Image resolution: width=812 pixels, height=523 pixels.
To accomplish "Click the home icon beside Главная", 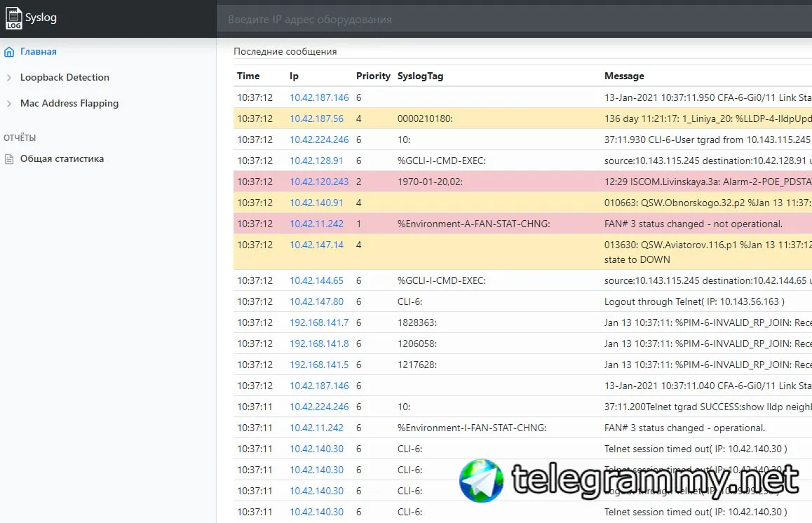I will (9, 52).
